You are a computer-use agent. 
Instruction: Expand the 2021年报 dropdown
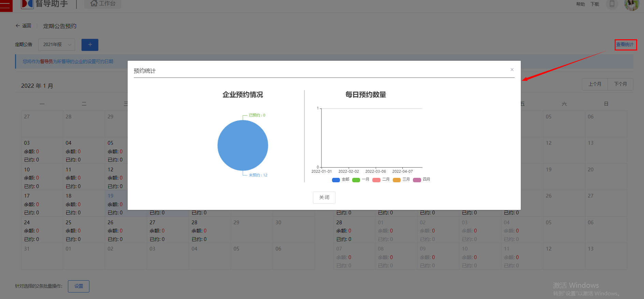pyautogui.click(x=57, y=45)
